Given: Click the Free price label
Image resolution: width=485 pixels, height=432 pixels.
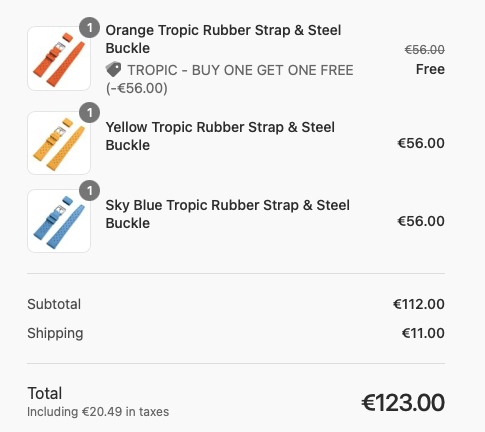Looking at the screenshot, I should pyautogui.click(x=430, y=69).
